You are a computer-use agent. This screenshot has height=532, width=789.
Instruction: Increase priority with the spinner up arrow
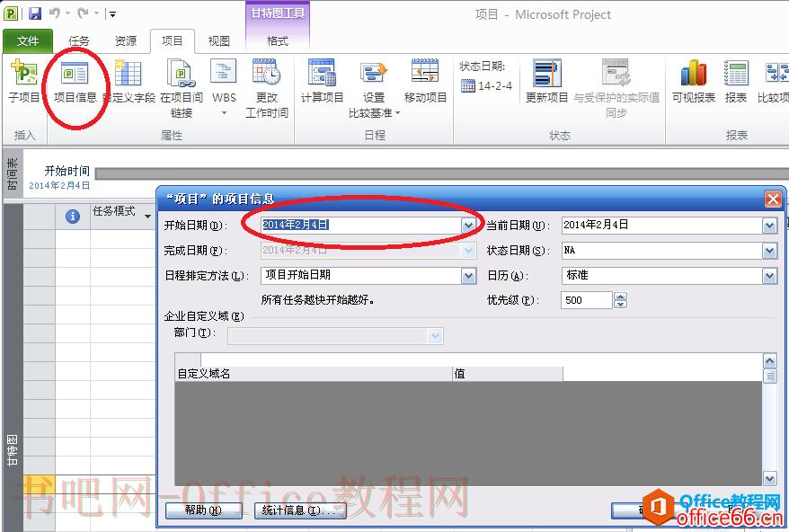point(620,297)
